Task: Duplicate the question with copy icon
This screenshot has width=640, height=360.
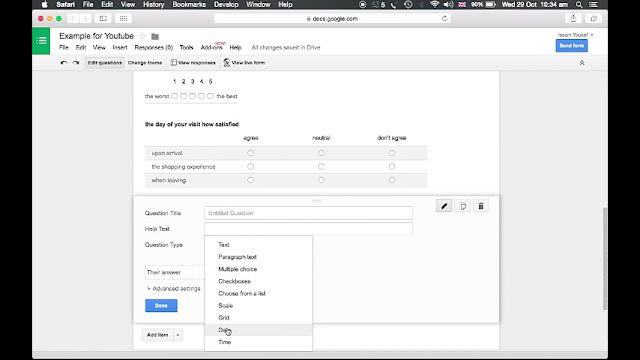Action: coord(463,206)
